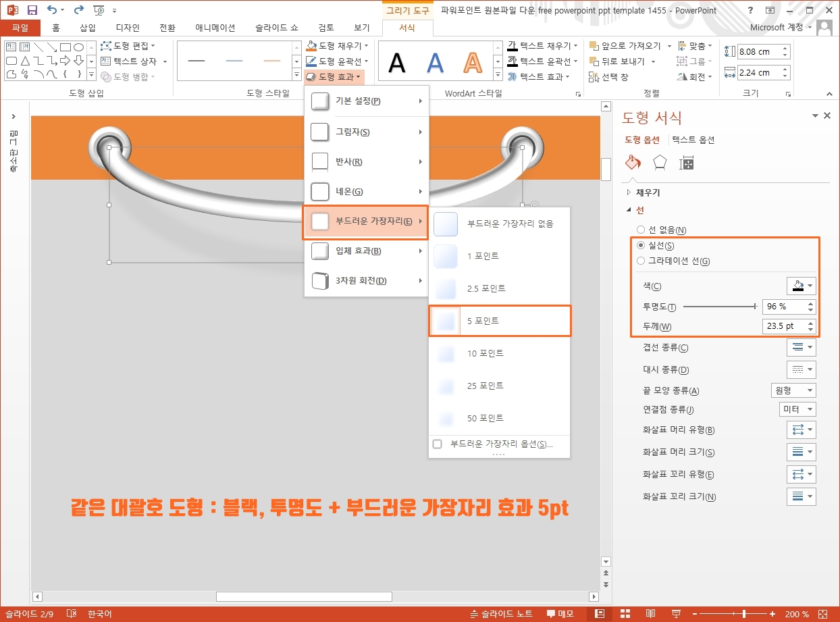Click the Redo arrow icon
The width and height of the screenshot is (840, 622).
78,10
